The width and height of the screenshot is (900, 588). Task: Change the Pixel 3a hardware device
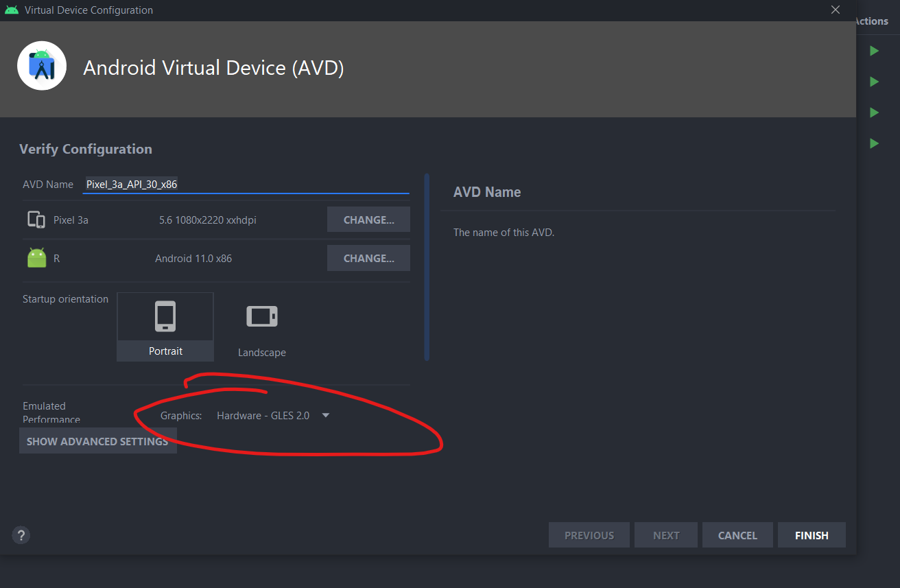point(368,220)
